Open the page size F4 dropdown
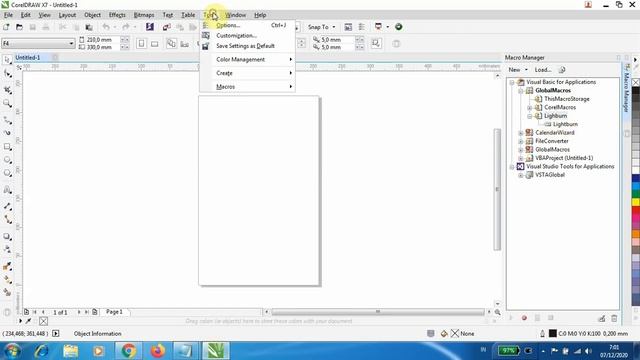The height and width of the screenshot is (360, 640). (x=71, y=43)
